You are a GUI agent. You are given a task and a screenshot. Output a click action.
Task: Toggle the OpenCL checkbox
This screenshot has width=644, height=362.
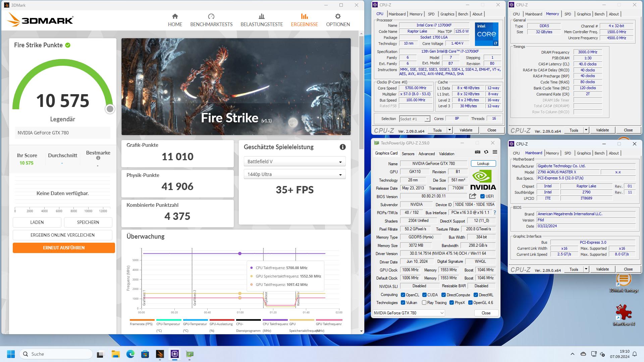(403, 295)
